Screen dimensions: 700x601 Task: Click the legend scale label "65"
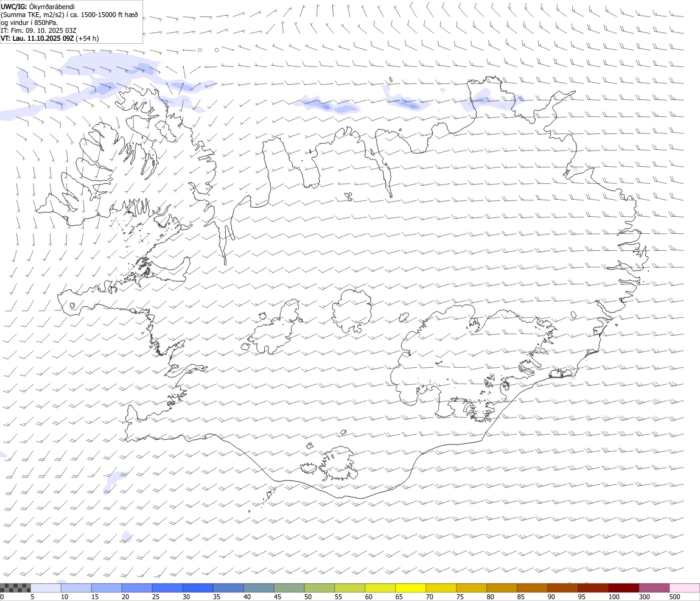399,597
